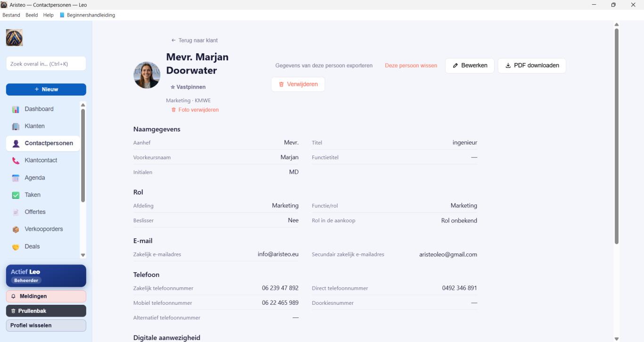
Task: Click the sidebar scroll-down arrow
Action: pyautogui.click(x=83, y=255)
